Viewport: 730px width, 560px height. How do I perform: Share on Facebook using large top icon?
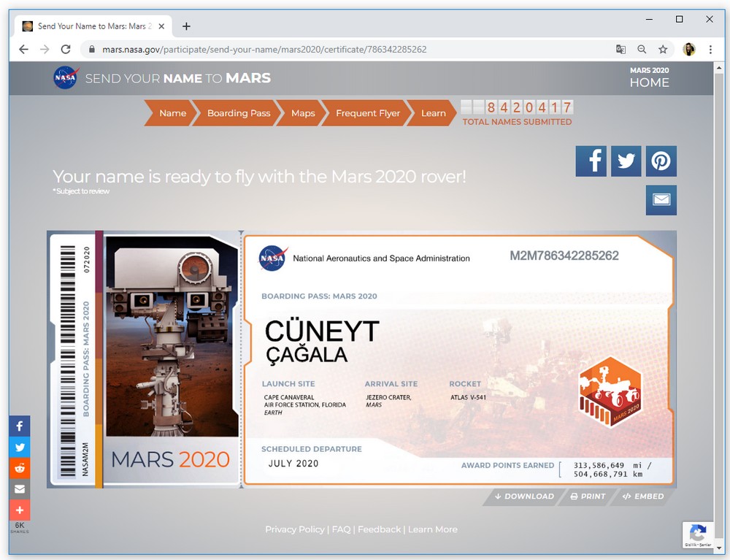(591, 161)
